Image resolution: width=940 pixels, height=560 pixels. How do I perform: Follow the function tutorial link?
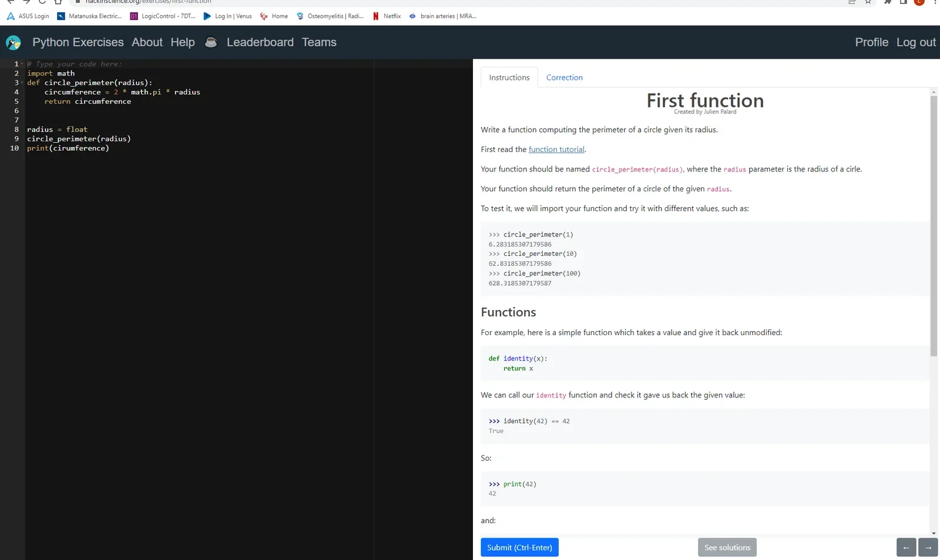coord(556,150)
